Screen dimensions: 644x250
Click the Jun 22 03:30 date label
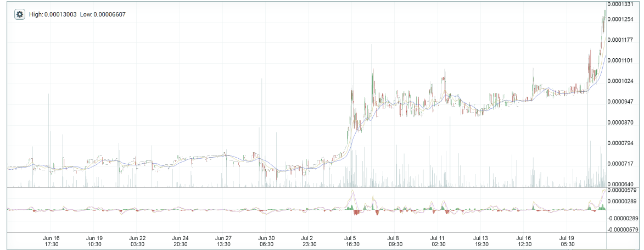tap(138, 241)
